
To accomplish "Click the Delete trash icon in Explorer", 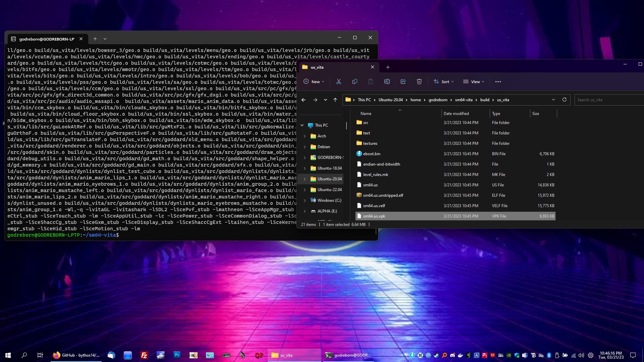I will click(x=419, y=81).
